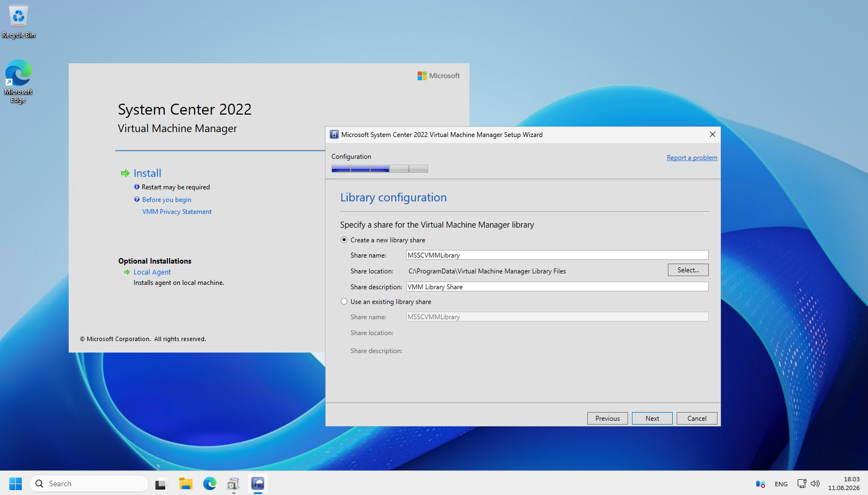
Task: Switch to the VMM Setup Wizard taskbar icon
Action: [258, 484]
